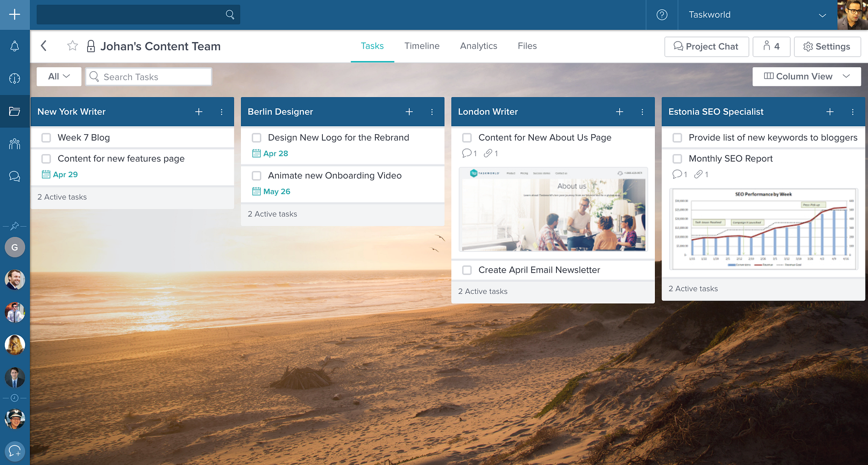Open New York Writer list options menu
The height and width of the screenshot is (465, 868).
point(222,112)
